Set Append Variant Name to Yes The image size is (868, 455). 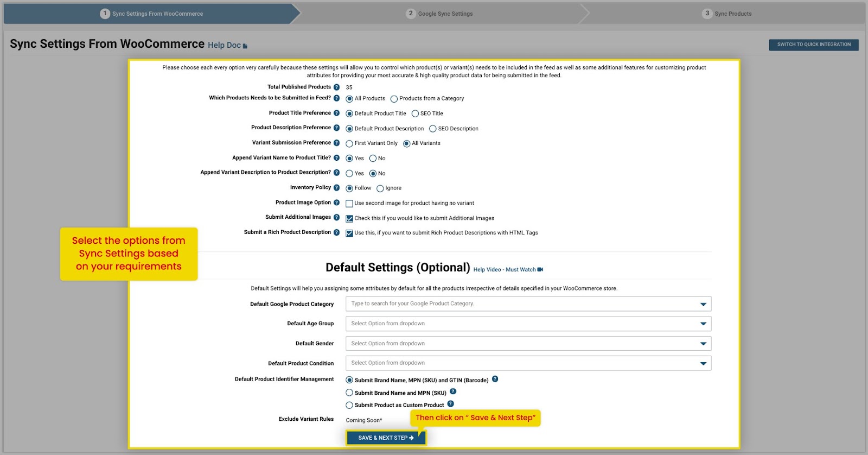(x=349, y=159)
